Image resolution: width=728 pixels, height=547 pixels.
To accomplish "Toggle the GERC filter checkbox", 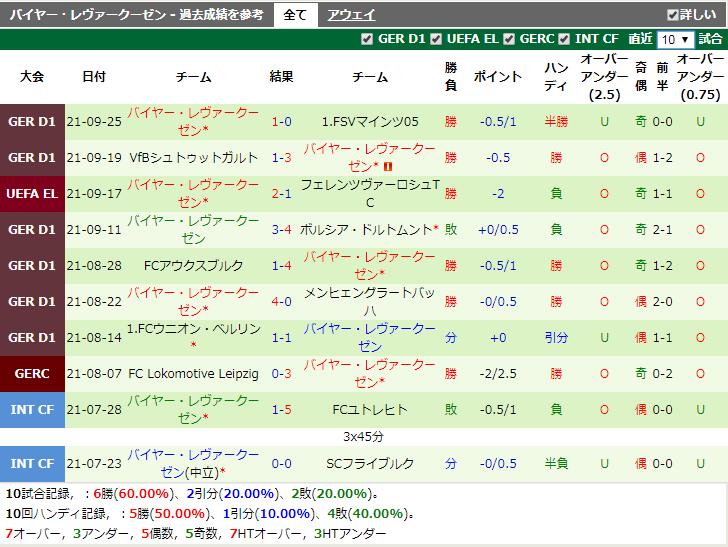I will coord(509,39).
